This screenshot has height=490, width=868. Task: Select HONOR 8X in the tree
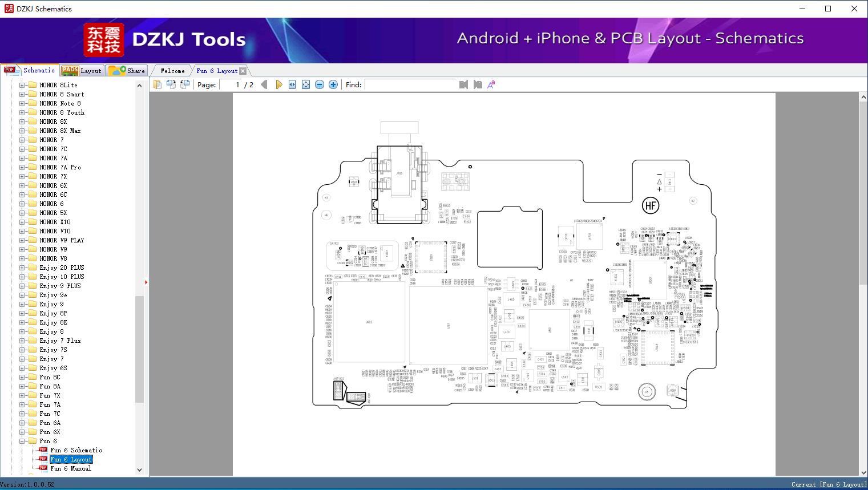click(53, 122)
